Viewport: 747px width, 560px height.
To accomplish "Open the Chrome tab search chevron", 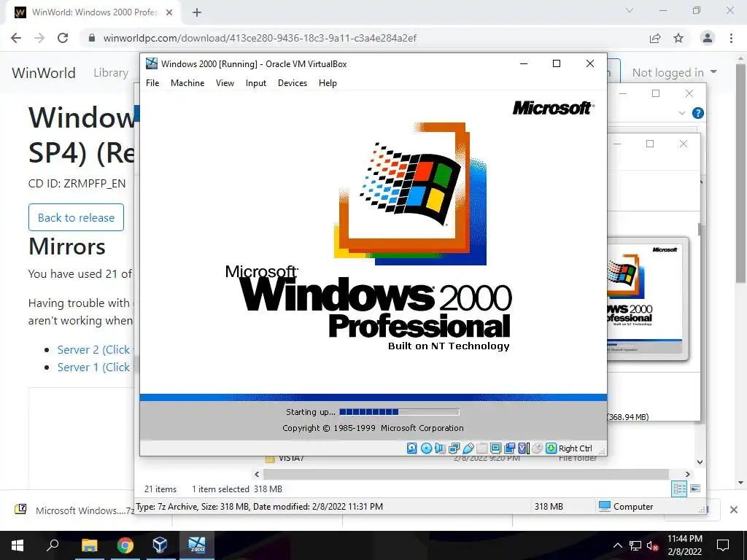I will pos(630,10).
